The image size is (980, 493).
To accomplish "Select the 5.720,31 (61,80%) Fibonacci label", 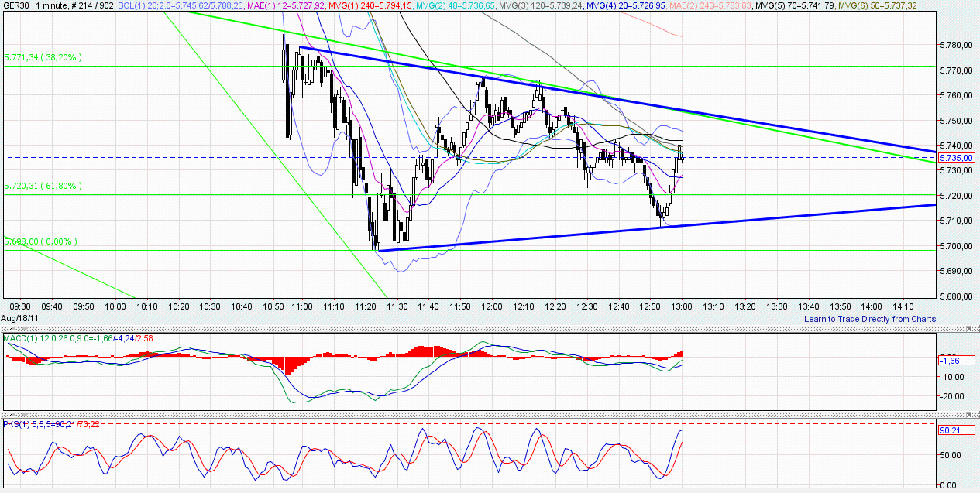I will (x=43, y=187).
